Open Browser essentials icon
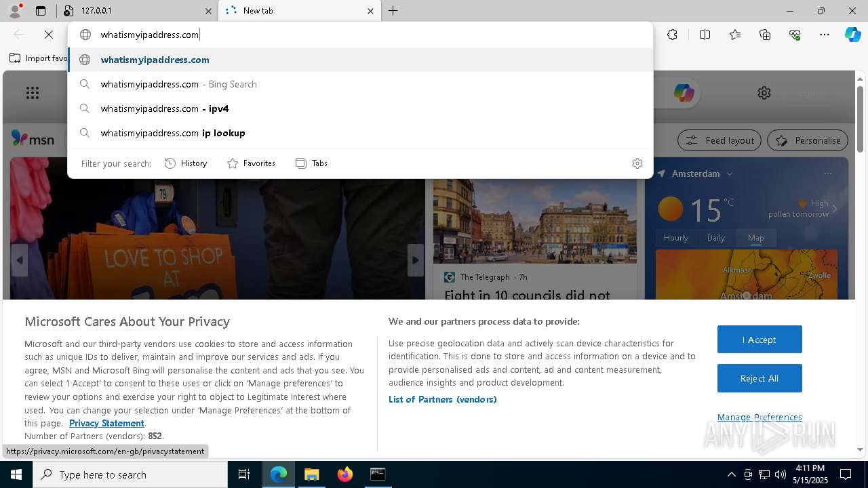Image resolution: width=868 pixels, height=488 pixels. pyautogui.click(x=795, y=35)
